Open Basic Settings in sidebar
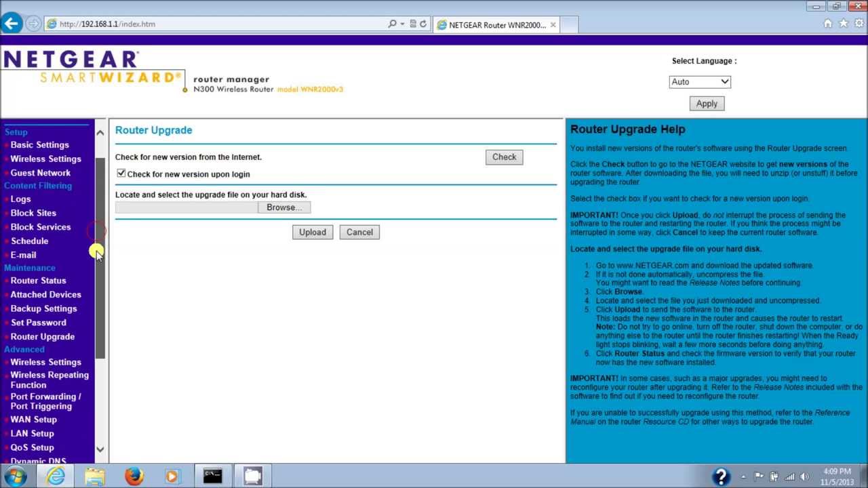 [39, 144]
